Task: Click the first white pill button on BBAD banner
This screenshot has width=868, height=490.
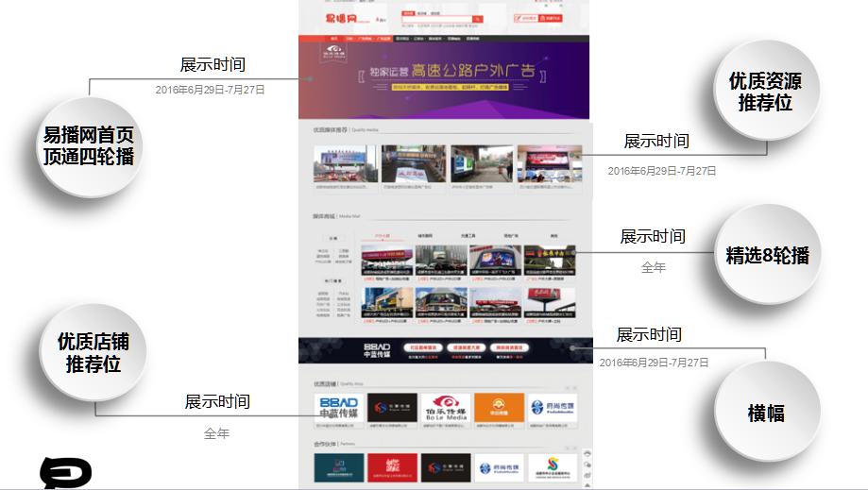Action: (x=423, y=347)
